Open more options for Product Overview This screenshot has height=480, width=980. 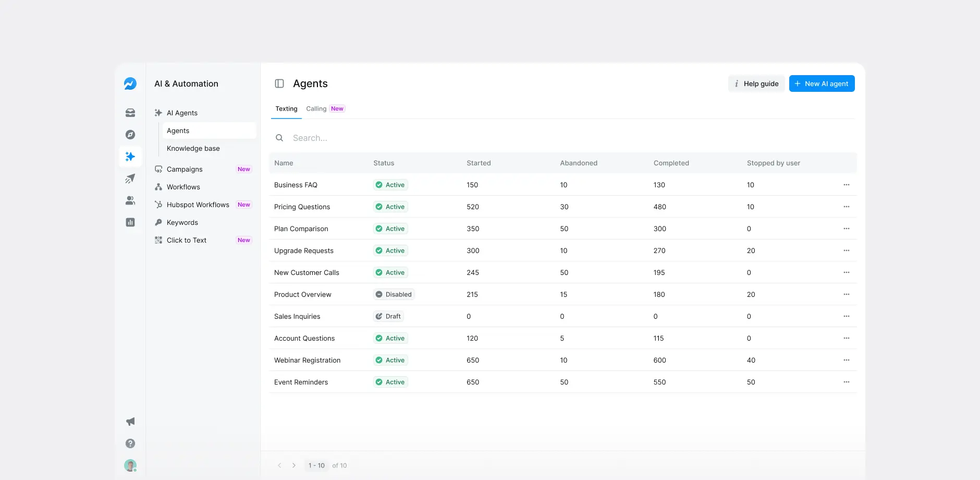tap(847, 294)
